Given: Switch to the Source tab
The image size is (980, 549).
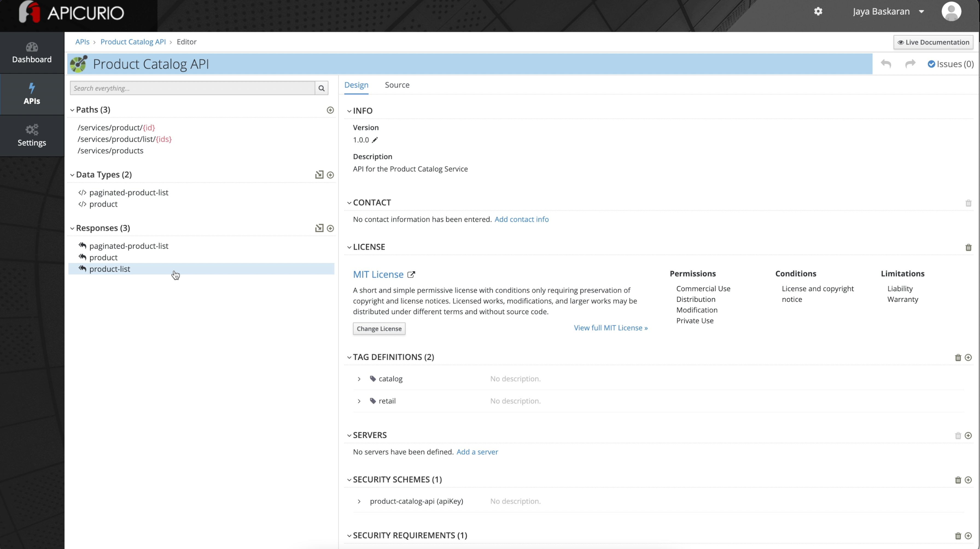Looking at the screenshot, I should coord(397,85).
